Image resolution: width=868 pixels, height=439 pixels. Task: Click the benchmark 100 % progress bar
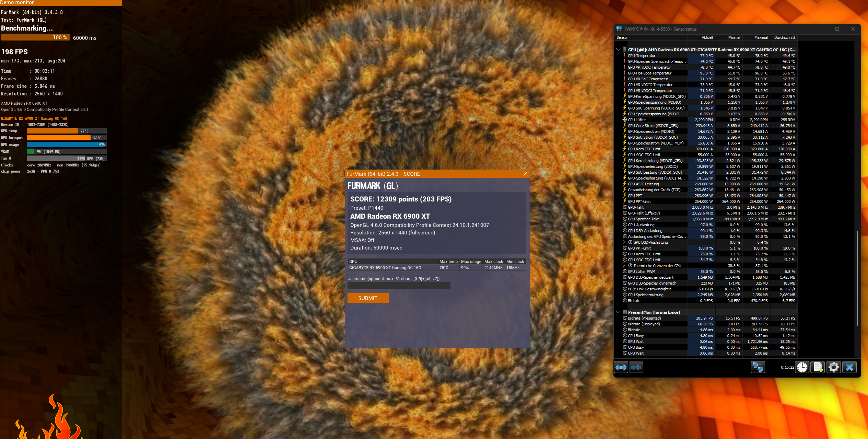(x=35, y=37)
